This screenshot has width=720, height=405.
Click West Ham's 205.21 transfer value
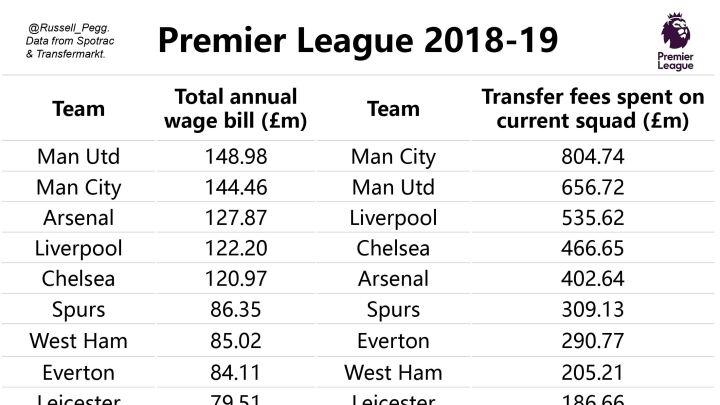592,372
